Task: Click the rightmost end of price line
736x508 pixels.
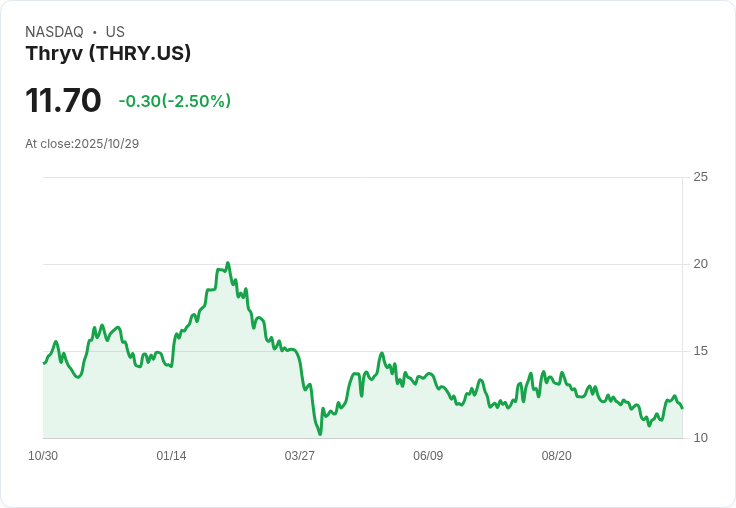Action: click(x=682, y=408)
